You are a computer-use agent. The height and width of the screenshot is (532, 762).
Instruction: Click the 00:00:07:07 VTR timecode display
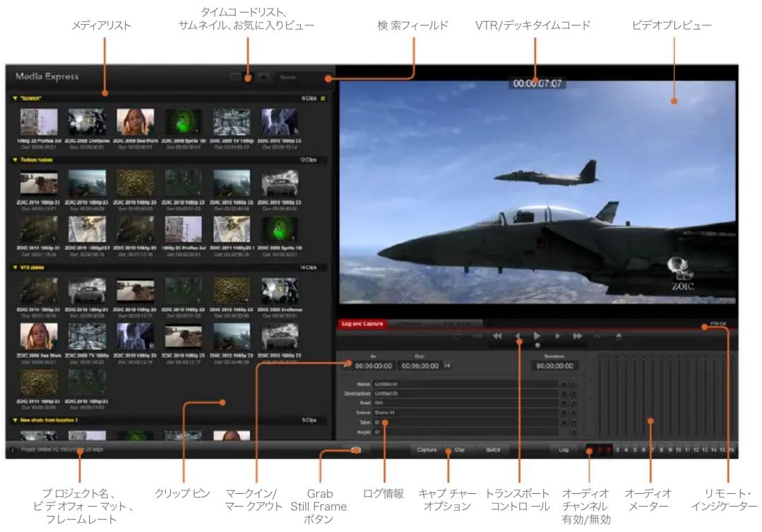537,83
